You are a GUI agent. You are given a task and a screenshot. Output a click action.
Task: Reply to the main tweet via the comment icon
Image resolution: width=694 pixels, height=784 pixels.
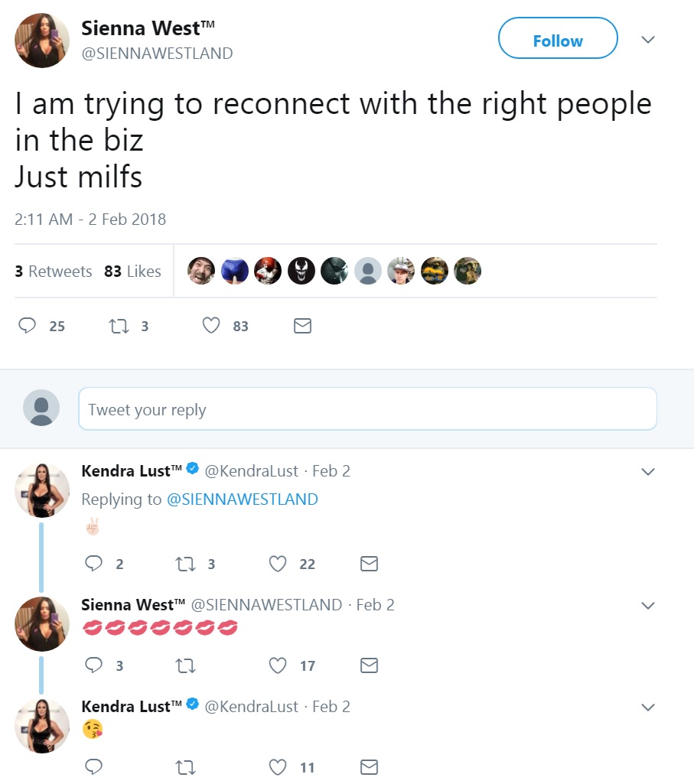coord(28,327)
